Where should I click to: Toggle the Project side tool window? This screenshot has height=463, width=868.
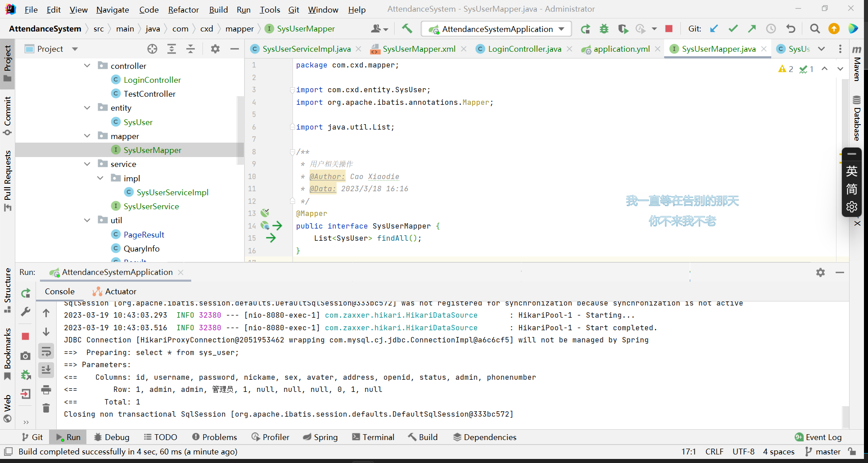pos(8,63)
